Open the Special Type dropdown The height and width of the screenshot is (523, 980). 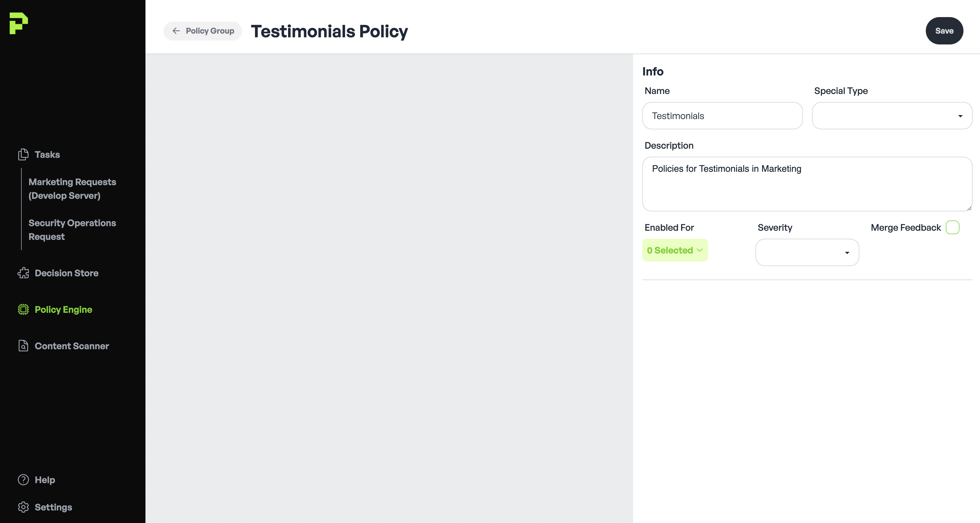click(x=892, y=116)
